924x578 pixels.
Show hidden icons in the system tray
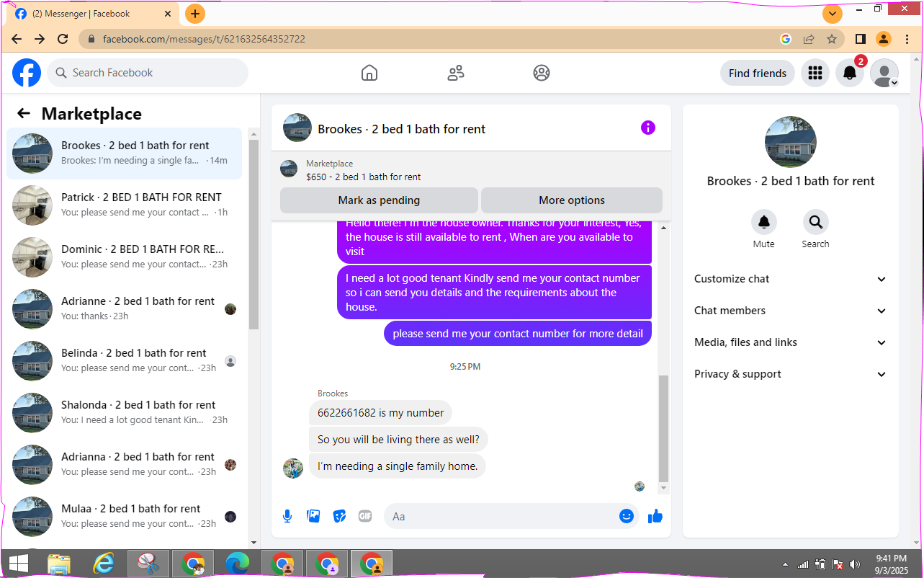coord(785,564)
